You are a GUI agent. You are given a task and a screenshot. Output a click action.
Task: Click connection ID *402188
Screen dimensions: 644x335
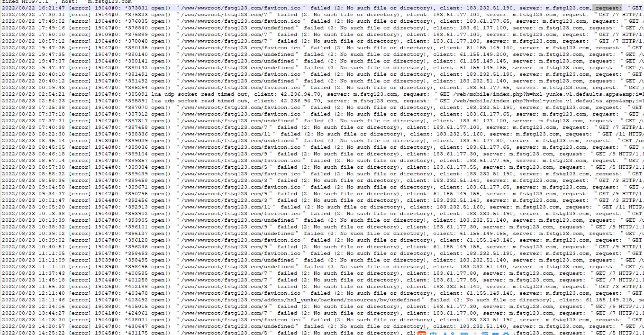point(136,287)
